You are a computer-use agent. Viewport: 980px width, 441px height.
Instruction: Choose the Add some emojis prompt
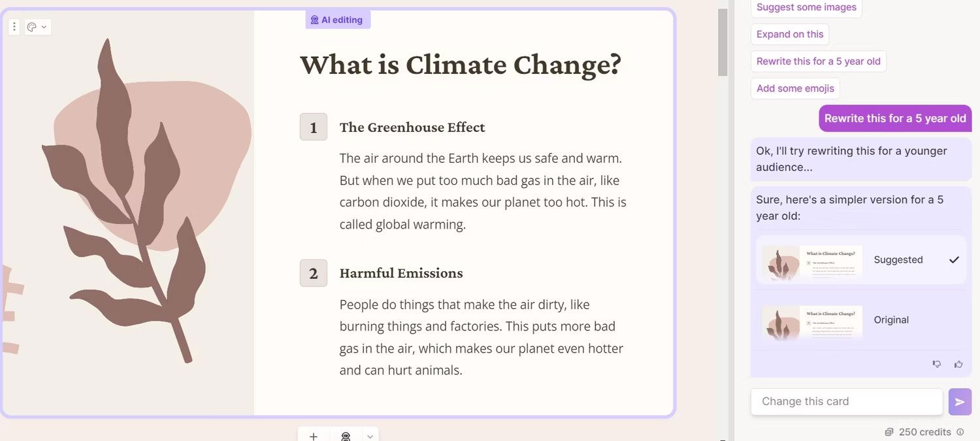click(x=795, y=88)
